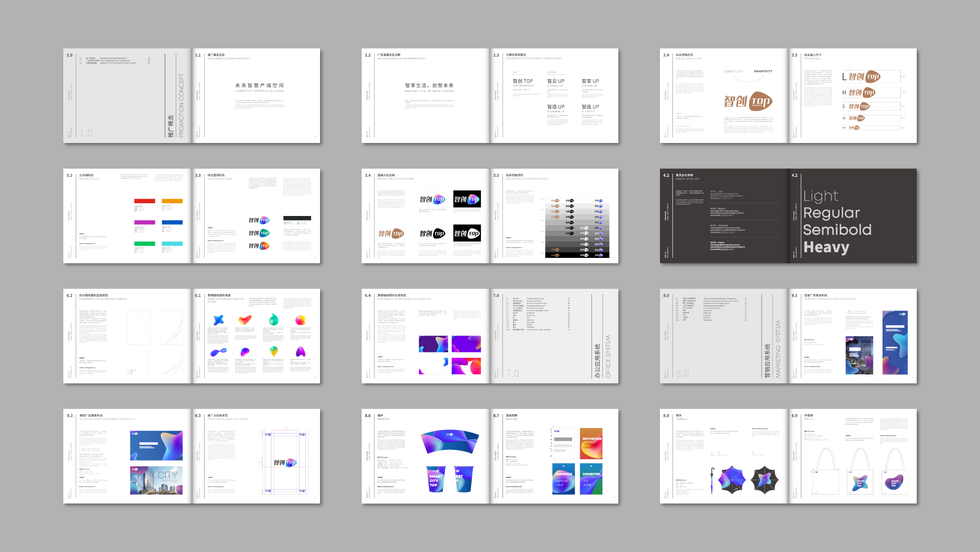Image resolution: width=980 pixels, height=552 pixels.
Task: Click the large "7.0" chapter number
Action: pyautogui.click(x=512, y=374)
